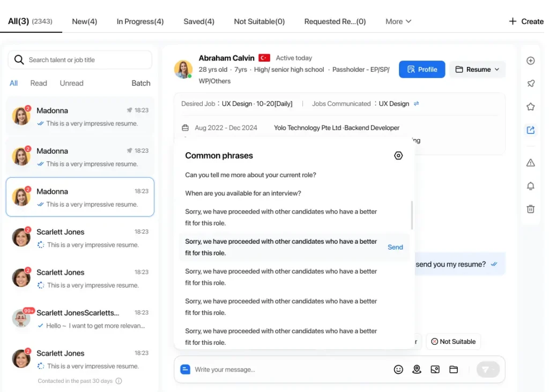Click the Turkish flag beside Abraham Calvin
This screenshot has width=549, height=392.
click(x=264, y=58)
